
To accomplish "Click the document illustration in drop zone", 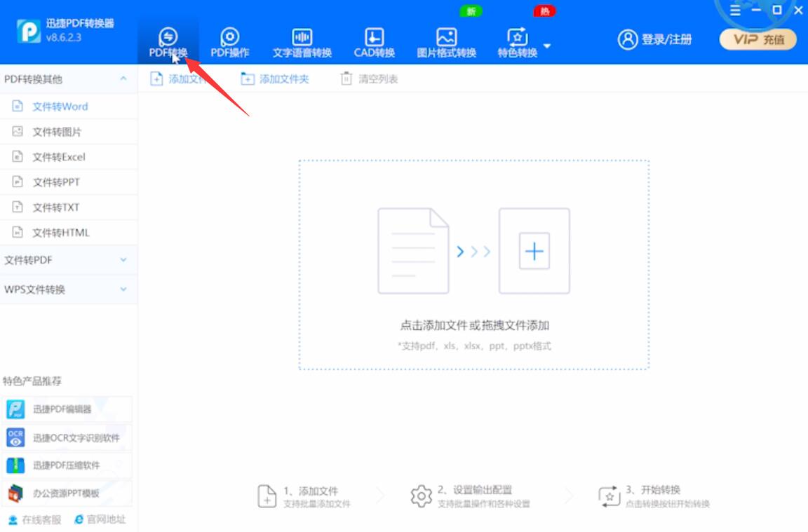I will click(x=413, y=252).
